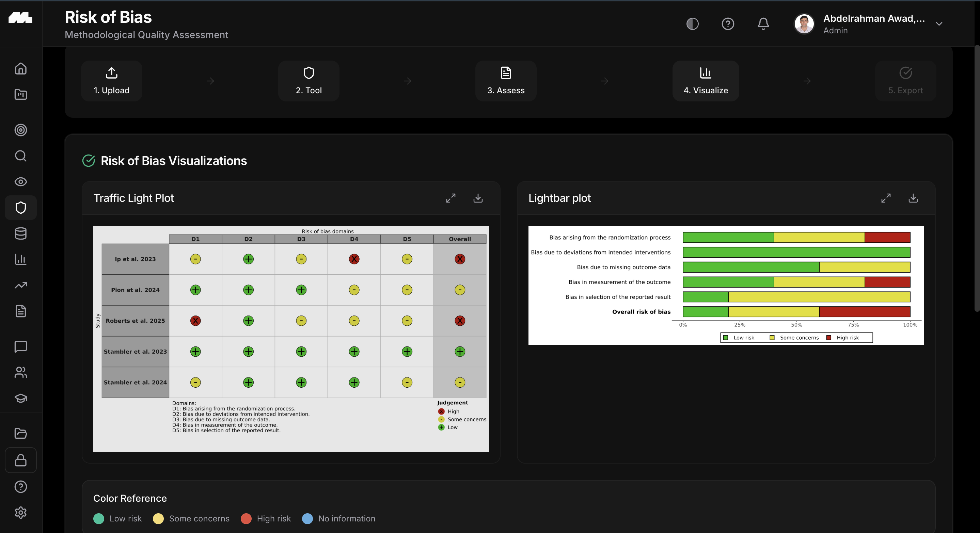The image size is (980, 533).
Task: Open the database icon in sidebar
Action: (x=20, y=233)
